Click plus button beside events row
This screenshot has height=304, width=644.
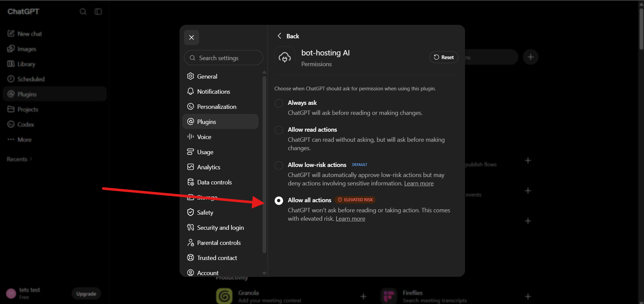(x=528, y=191)
